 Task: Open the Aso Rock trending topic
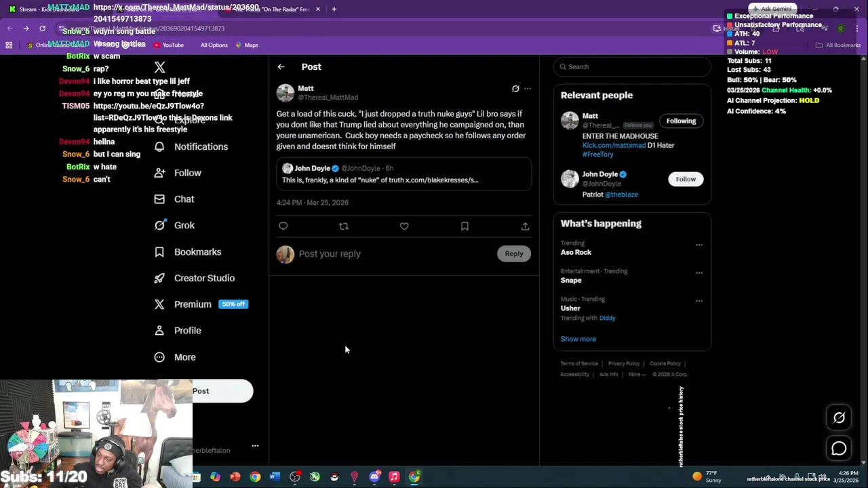click(576, 252)
